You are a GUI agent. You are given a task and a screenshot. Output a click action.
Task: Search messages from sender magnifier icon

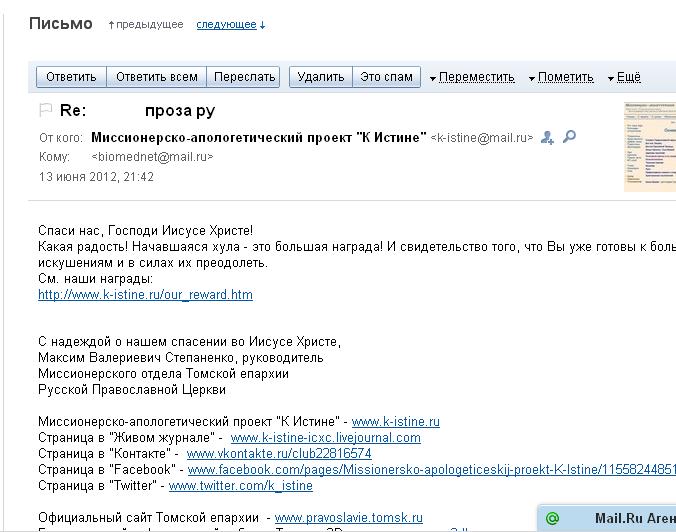coord(569,137)
